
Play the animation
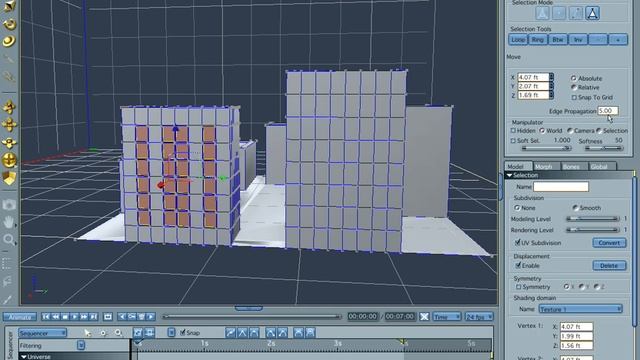(74, 316)
